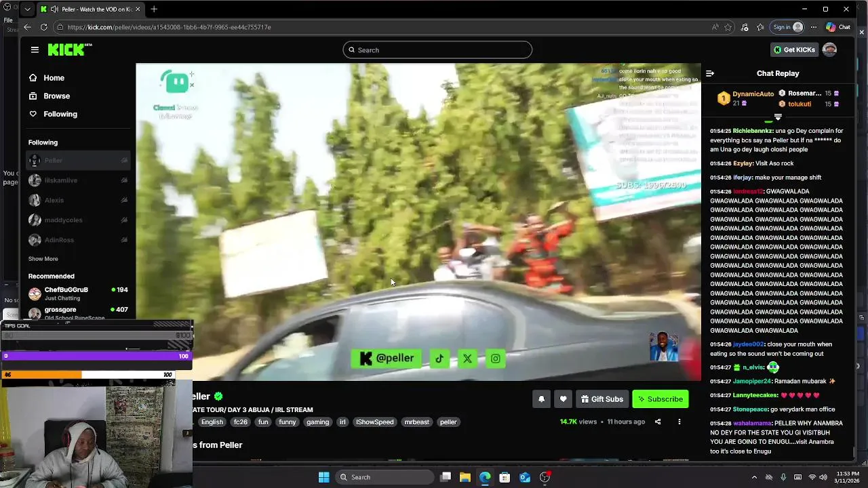868x488 pixels.
Task: Open the Edge settings and more menu
Action: [x=814, y=27]
